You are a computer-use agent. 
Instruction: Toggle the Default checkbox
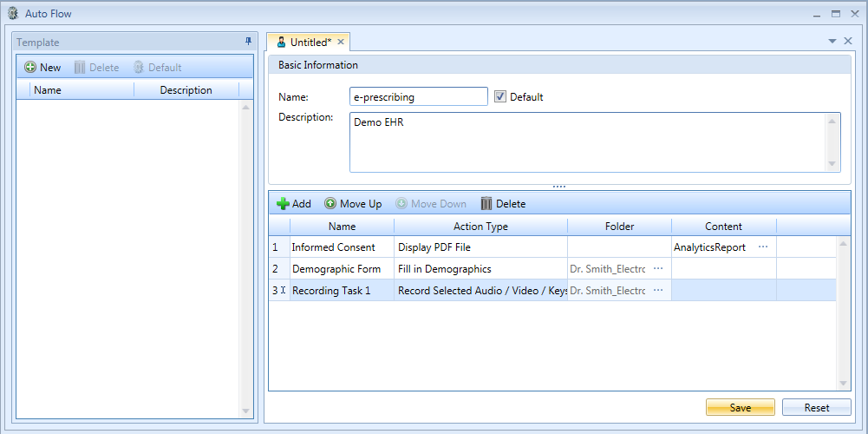click(499, 97)
